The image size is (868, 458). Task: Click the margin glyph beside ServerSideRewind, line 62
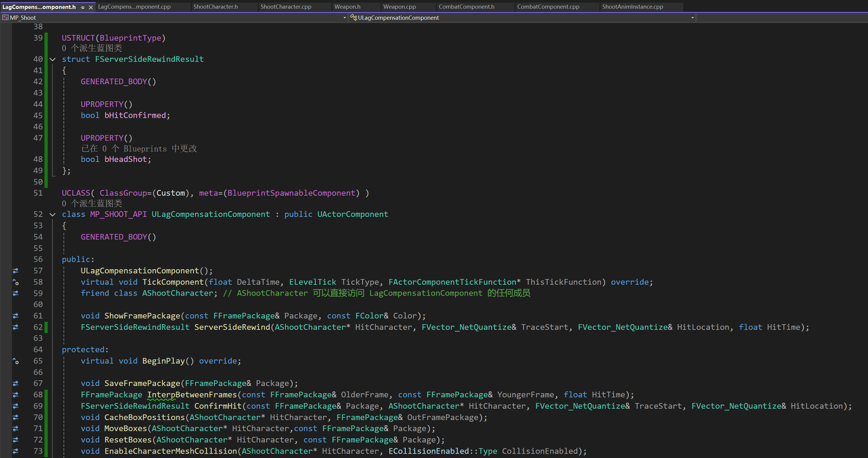point(16,327)
